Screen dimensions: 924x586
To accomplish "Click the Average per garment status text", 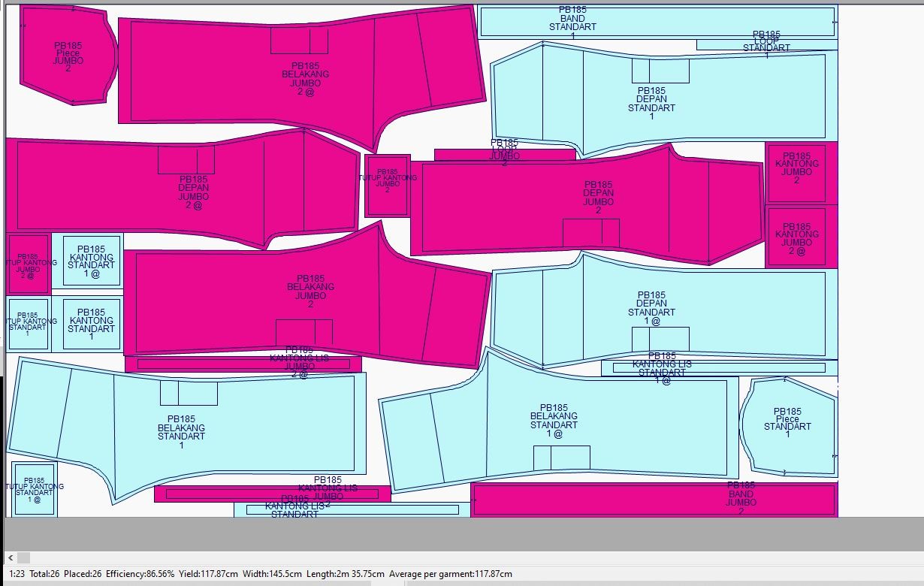I will 451,574.
